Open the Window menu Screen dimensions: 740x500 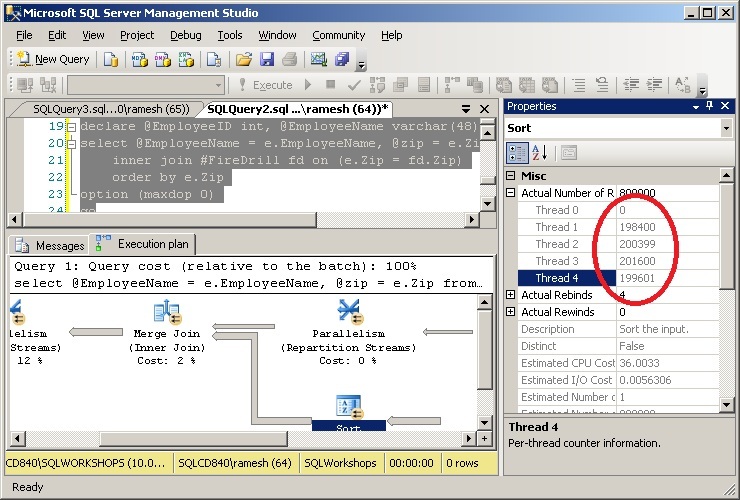tap(278, 35)
